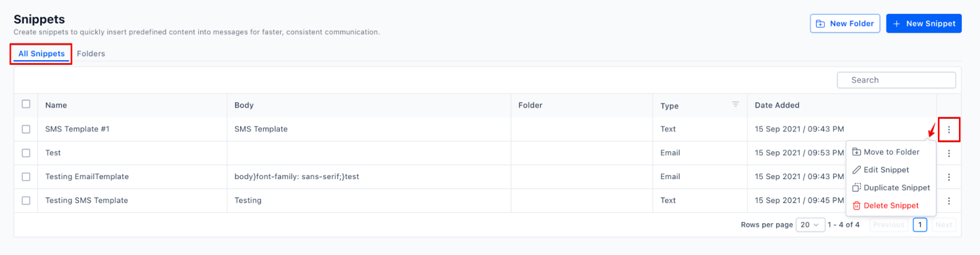The image size is (980, 255).
Task: Expand the Rows per page dropdown
Action: (810, 225)
